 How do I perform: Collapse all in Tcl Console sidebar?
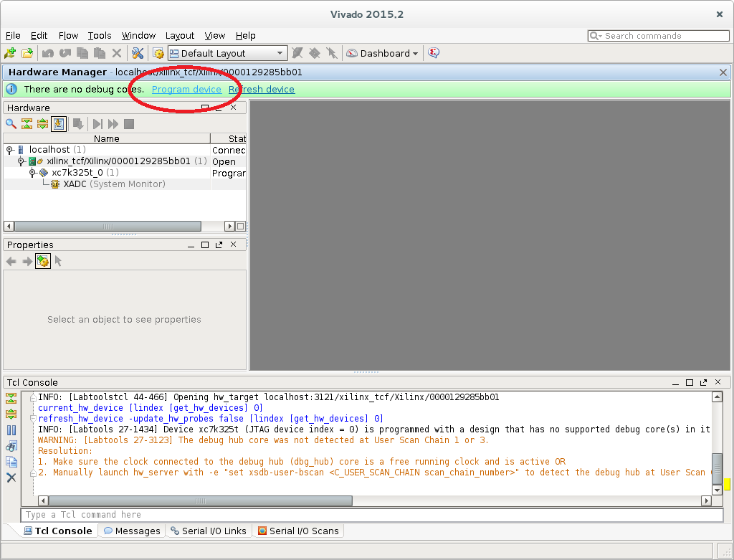coord(11,399)
